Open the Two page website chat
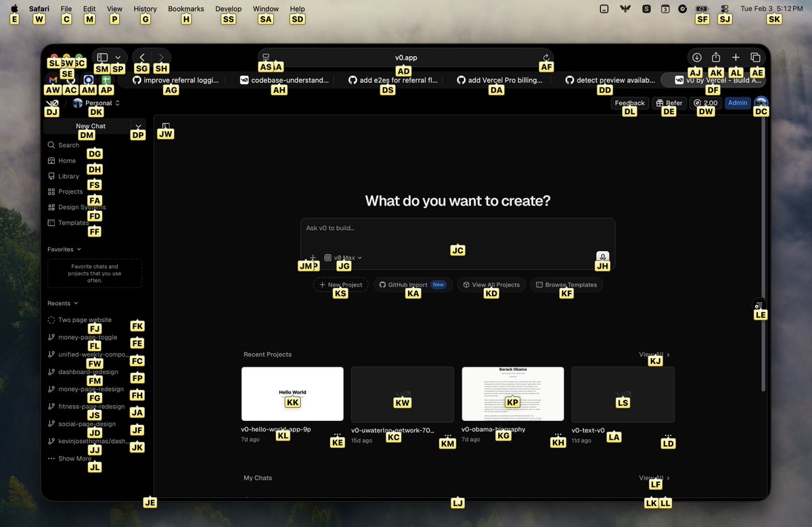Screen dimensions: 812x527 (85, 320)
